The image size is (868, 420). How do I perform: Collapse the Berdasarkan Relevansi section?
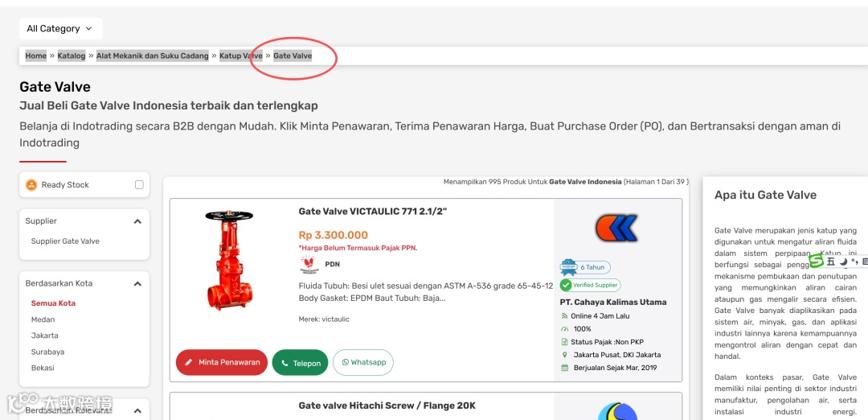[x=138, y=410]
